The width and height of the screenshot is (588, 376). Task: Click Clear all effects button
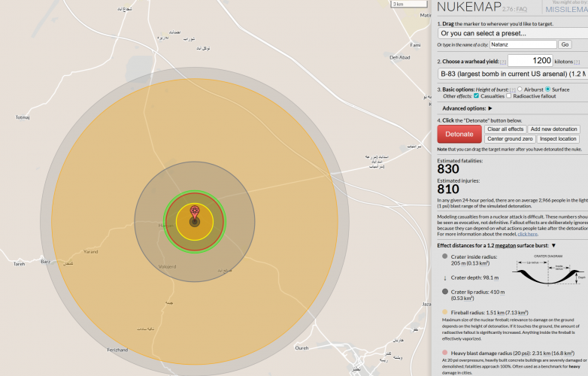(505, 129)
